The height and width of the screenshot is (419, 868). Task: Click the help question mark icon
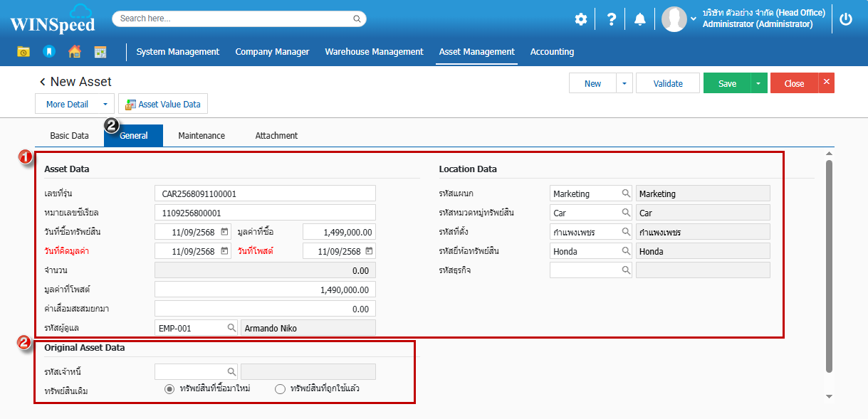coord(611,19)
